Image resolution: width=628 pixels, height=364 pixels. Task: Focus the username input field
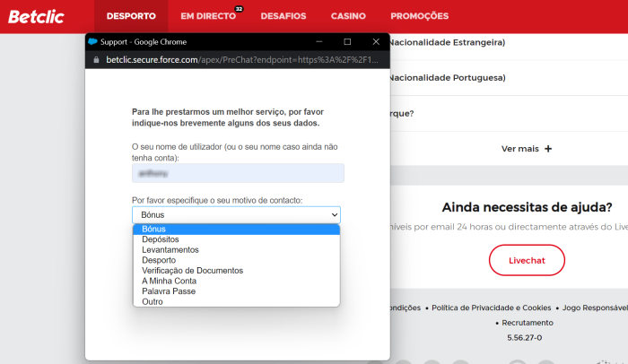coord(238,173)
